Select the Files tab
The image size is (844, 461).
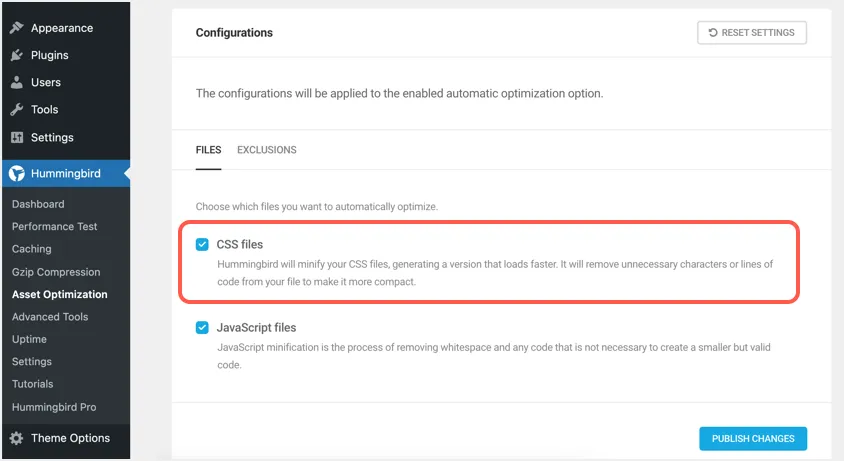click(208, 150)
